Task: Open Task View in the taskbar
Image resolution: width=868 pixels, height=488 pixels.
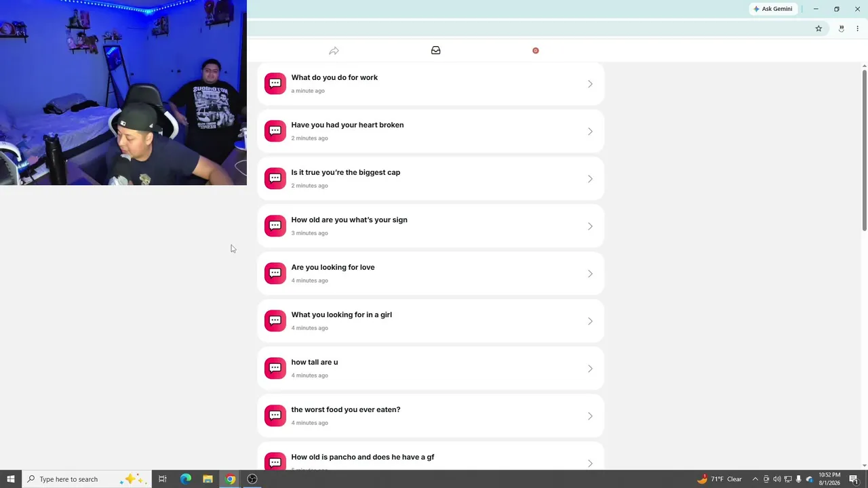Action: [x=163, y=479]
